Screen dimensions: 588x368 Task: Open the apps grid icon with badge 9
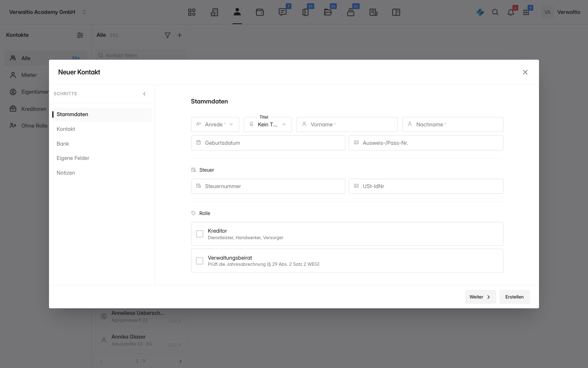526,12
